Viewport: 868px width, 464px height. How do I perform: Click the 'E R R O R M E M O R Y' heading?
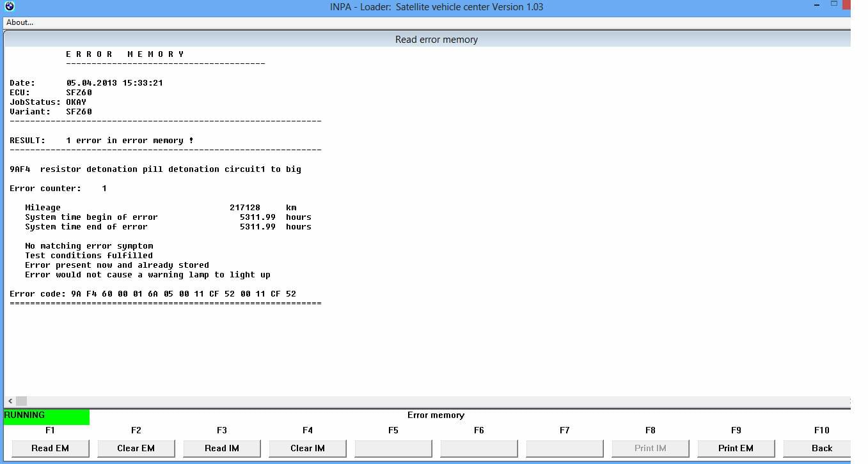125,54
